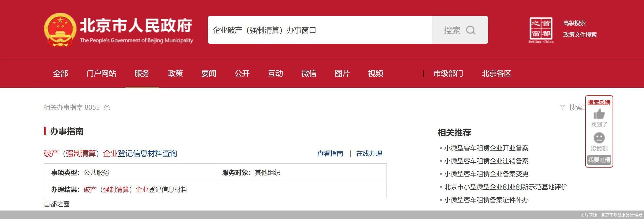Image resolution: width=644 pixels, height=219 pixels.
Task: Open the 政策文件搜索 link
Action: point(580,35)
